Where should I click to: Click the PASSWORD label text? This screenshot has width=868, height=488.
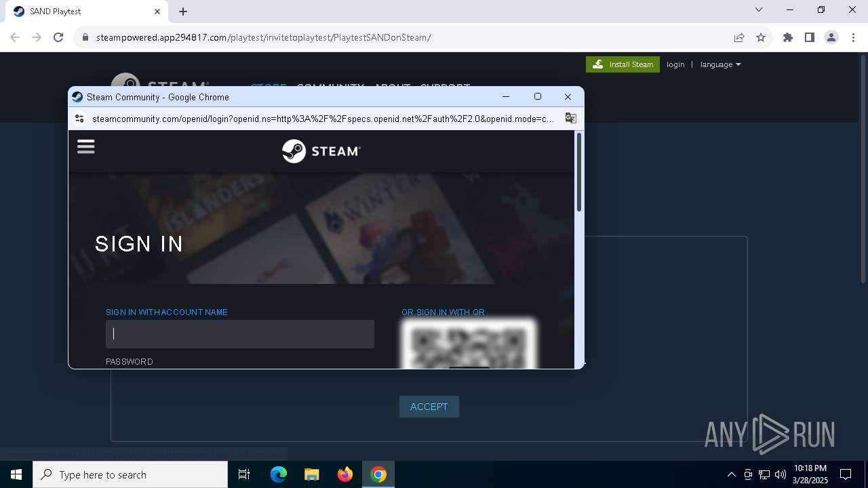[x=130, y=362]
